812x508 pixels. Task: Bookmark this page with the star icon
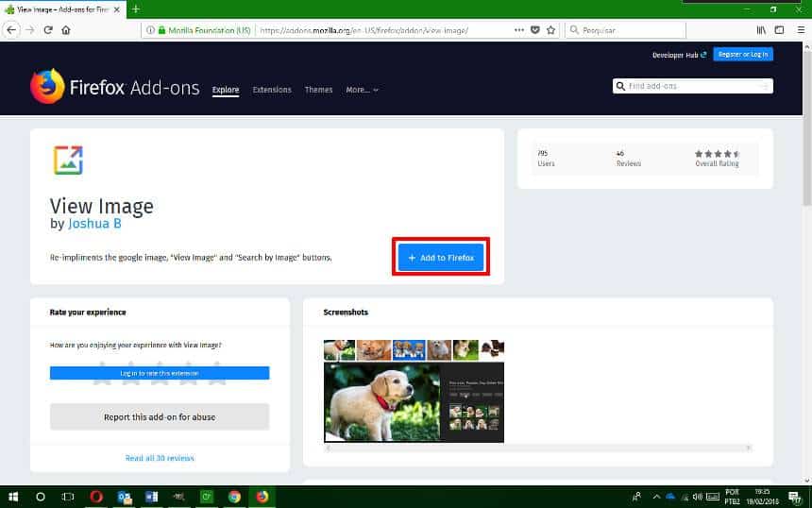(551, 30)
